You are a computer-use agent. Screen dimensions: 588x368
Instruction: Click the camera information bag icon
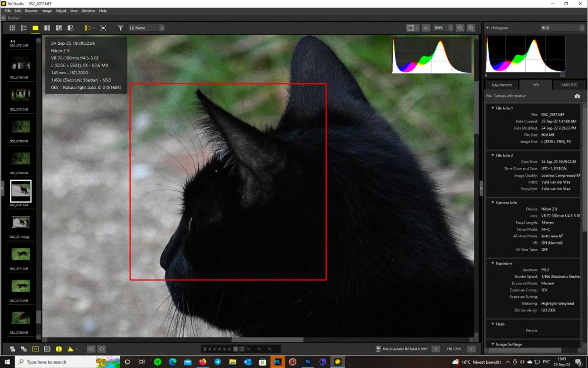click(x=577, y=96)
